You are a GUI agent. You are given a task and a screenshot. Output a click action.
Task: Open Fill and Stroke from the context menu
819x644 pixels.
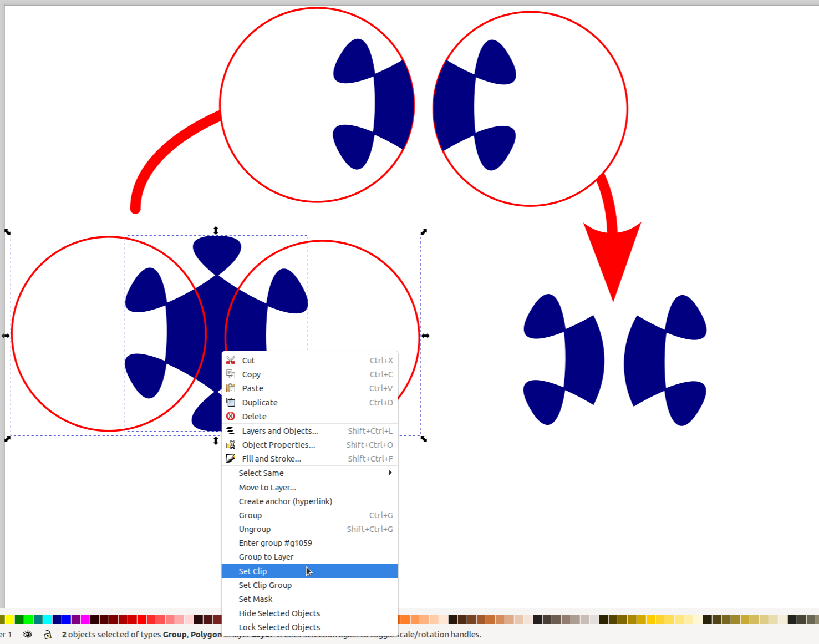click(309, 459)
